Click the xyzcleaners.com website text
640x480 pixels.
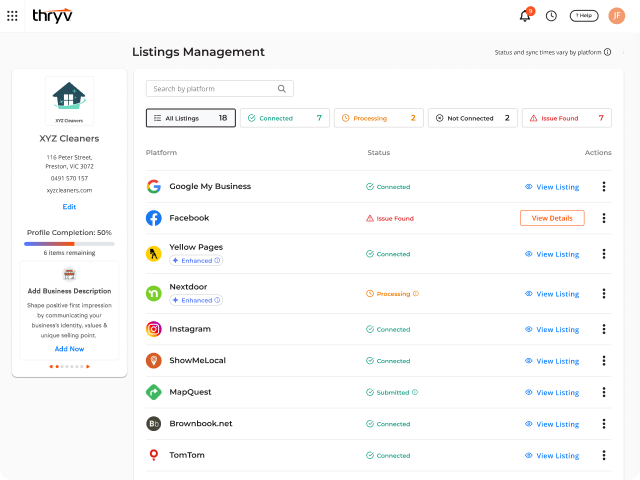coord(69,190)
